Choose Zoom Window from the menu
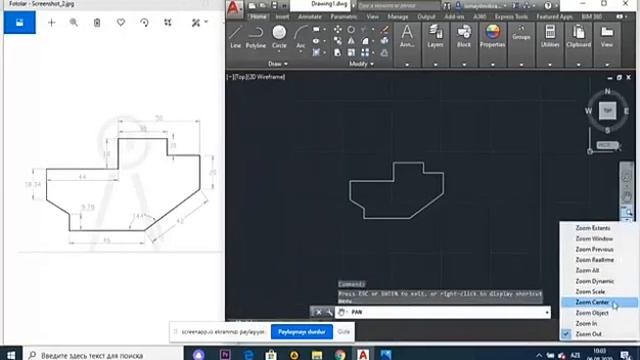 tap(594, 238)
